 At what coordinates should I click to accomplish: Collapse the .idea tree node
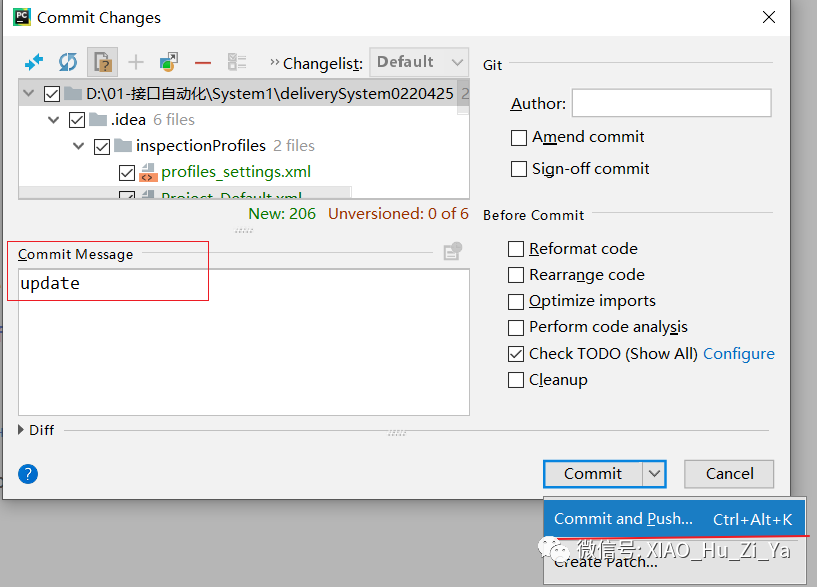54,120
